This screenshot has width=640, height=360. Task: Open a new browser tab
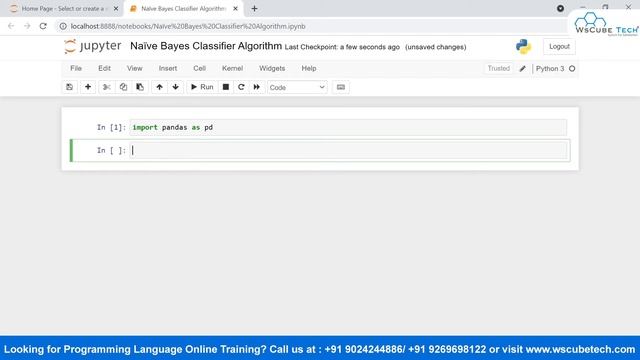[x=254, y=9]
